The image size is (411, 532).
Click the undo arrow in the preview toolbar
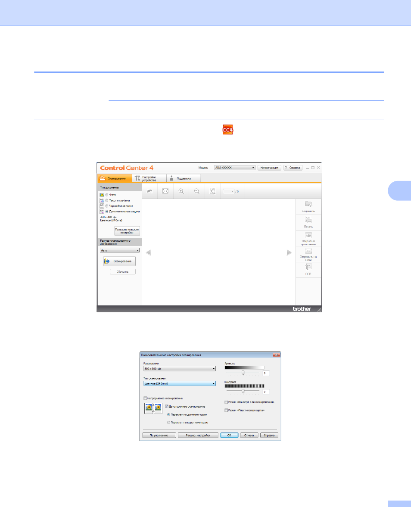click(x=149, y=191)
